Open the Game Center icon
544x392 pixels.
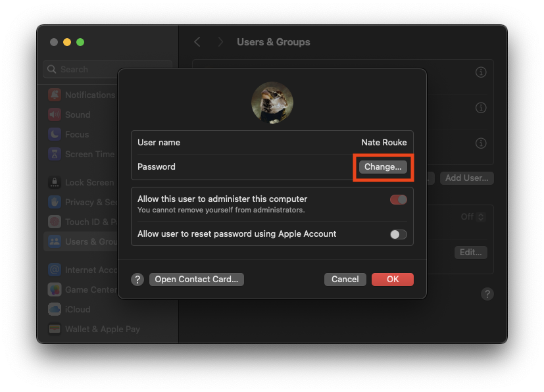(x=55, y=289)
